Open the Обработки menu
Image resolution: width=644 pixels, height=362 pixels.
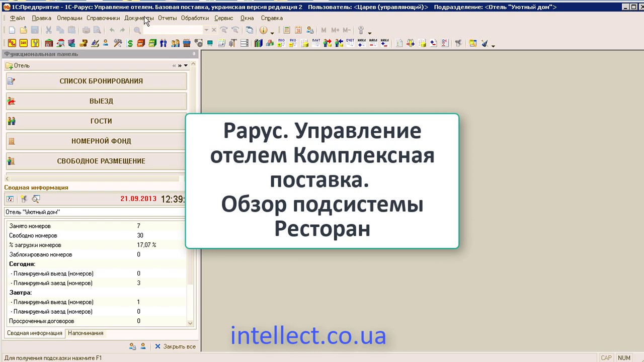195,18
